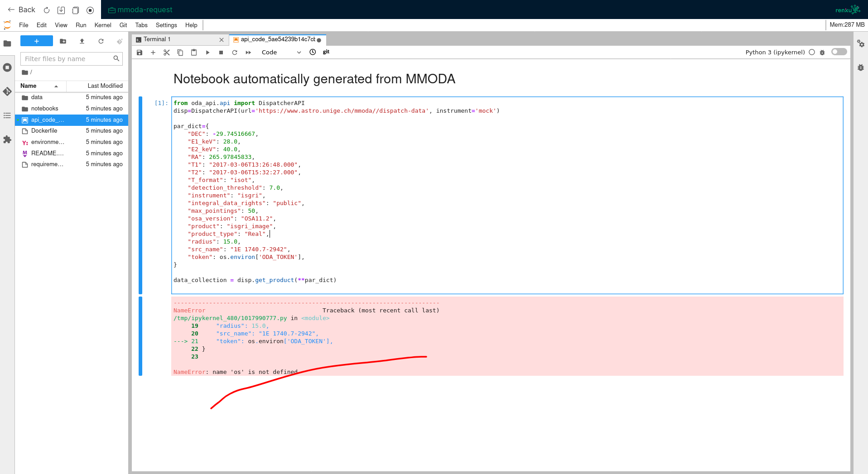Save the api_code notebook
This screenshot has width=868, height=474.
(x=140, y=52)
